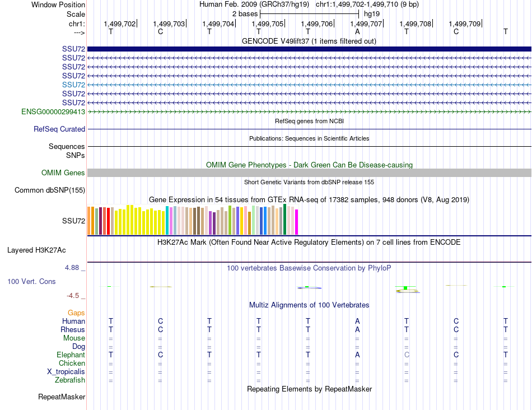Screen dimensions: 532x410
Task: Click the dark green bar in GTEx chart
Action: pyautogui.click(x=284, y=219)
